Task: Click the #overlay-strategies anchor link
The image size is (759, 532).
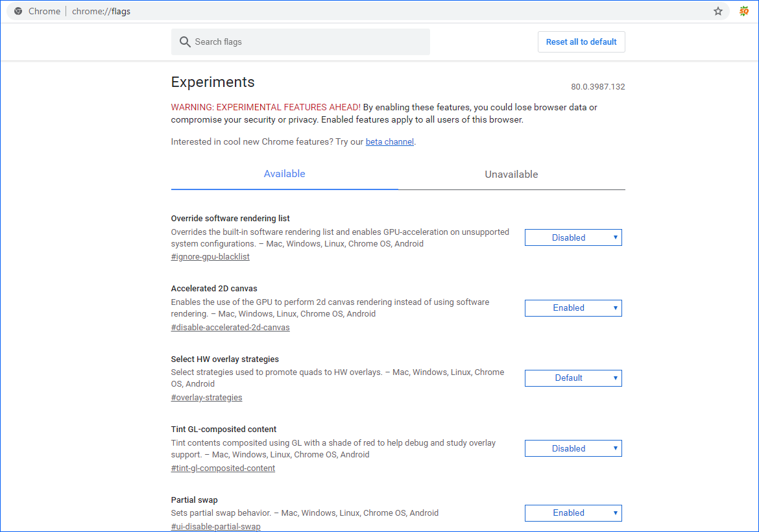Action: click(x=206, y=398)
